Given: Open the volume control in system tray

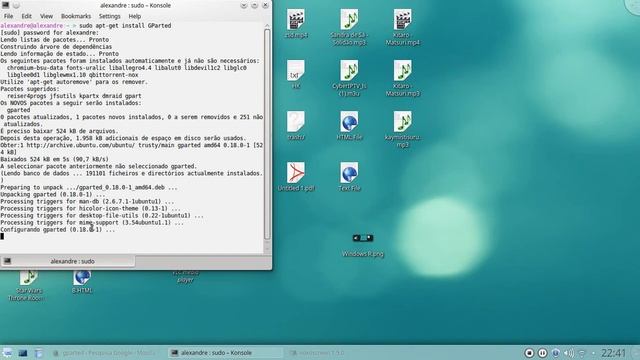Looking at the screenshot, I should (569, 353).
